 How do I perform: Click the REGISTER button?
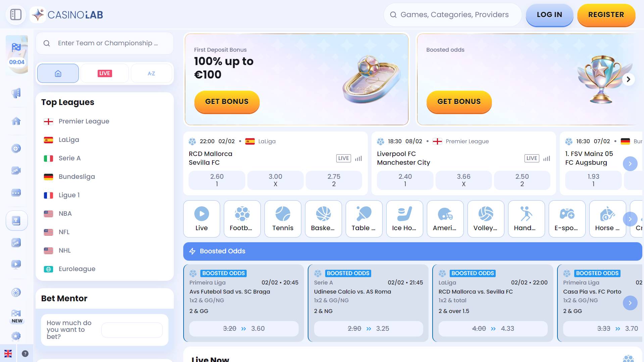tap(606, 15)
